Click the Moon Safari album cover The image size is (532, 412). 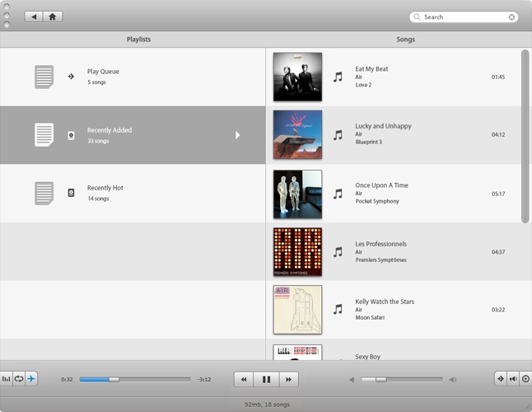pos(297,310)
